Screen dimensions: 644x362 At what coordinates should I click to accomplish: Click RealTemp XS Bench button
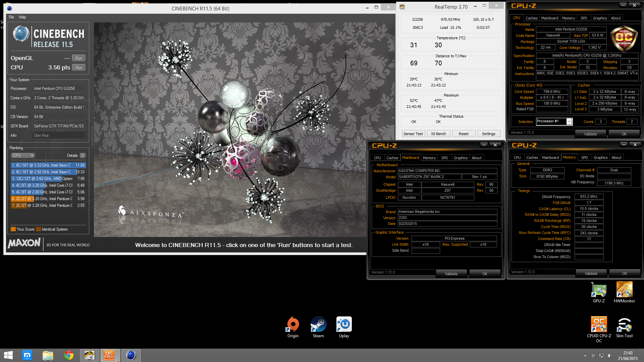click(x=438, y=134)
